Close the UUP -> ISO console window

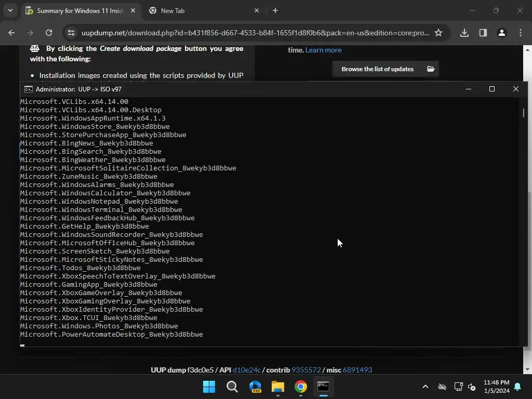point(516,89)
